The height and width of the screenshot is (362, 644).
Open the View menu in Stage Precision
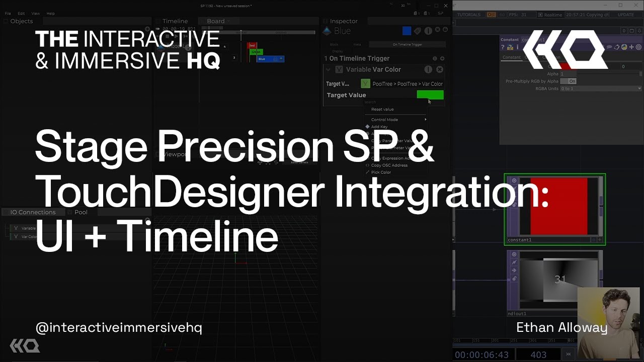tap(36, 14)
